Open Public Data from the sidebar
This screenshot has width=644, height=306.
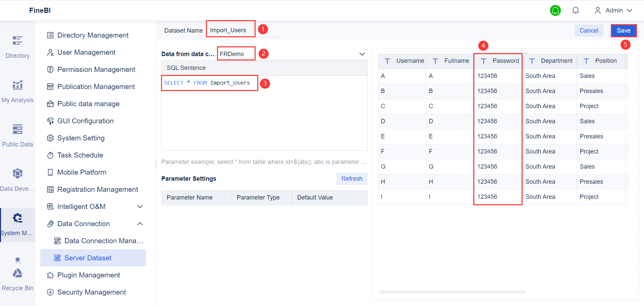click(17, 134)
